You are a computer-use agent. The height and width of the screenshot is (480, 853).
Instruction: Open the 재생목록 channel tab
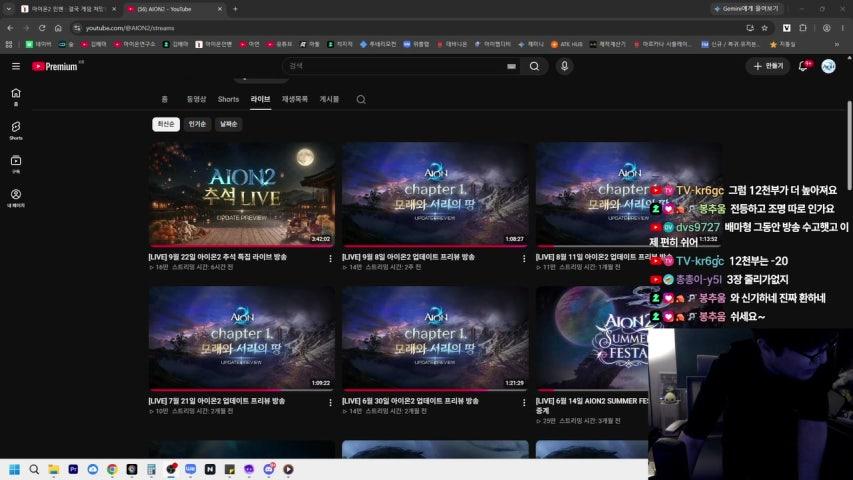(295, 99)
